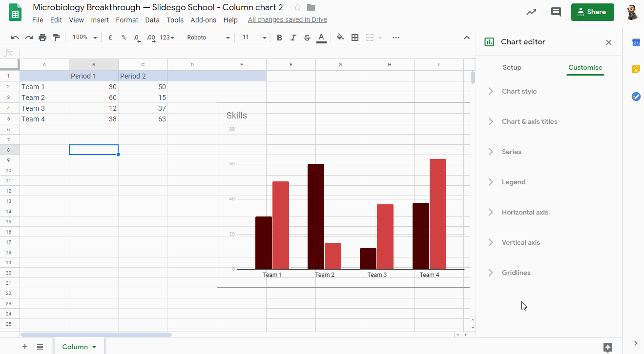Format as percent icon
644x354 pixels.
coord(124,38)
